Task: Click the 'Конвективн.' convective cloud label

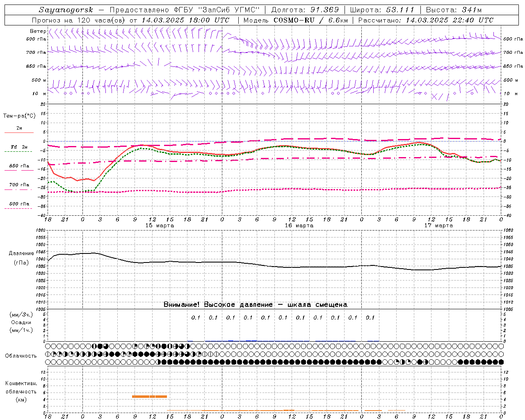Action: coord(21,383)
